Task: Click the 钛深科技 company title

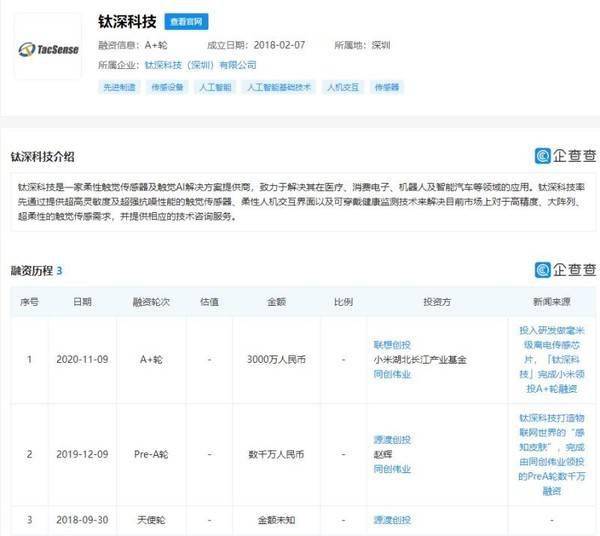Action: coord(127,21)
